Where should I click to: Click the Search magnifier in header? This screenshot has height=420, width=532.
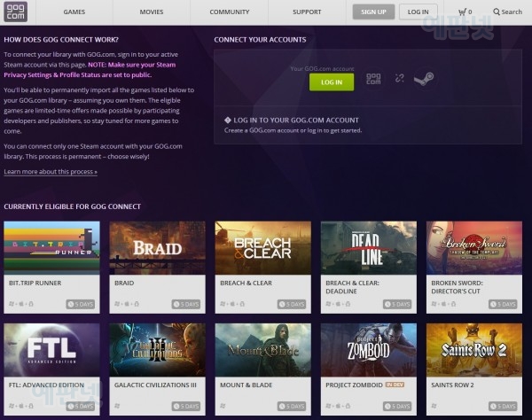click(x=497, y=12)
